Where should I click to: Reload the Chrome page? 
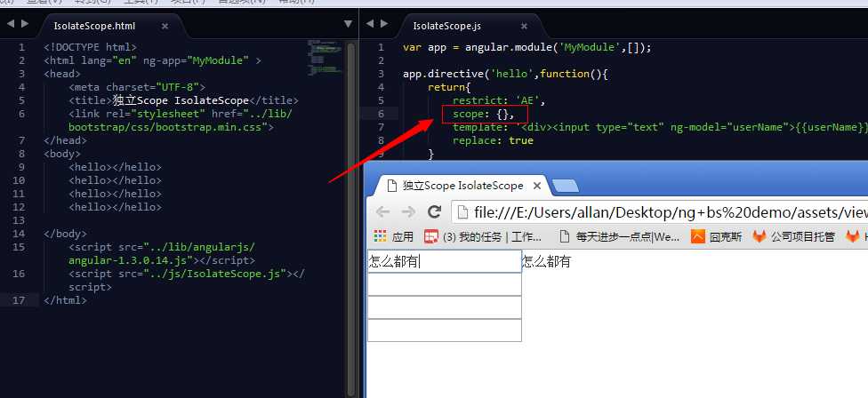435,211
